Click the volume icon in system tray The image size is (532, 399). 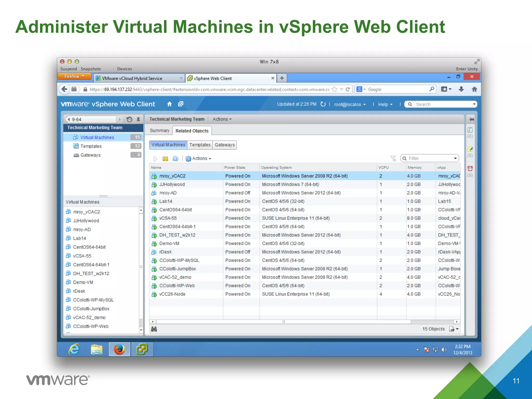coord(444,350)
